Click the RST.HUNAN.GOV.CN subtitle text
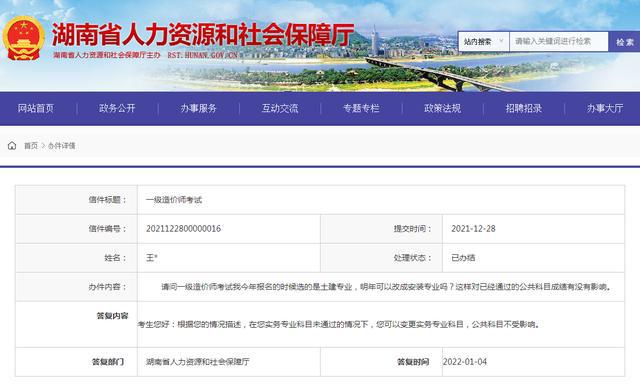The width and height of the screenshot is (640, 388). coord(202,55)
